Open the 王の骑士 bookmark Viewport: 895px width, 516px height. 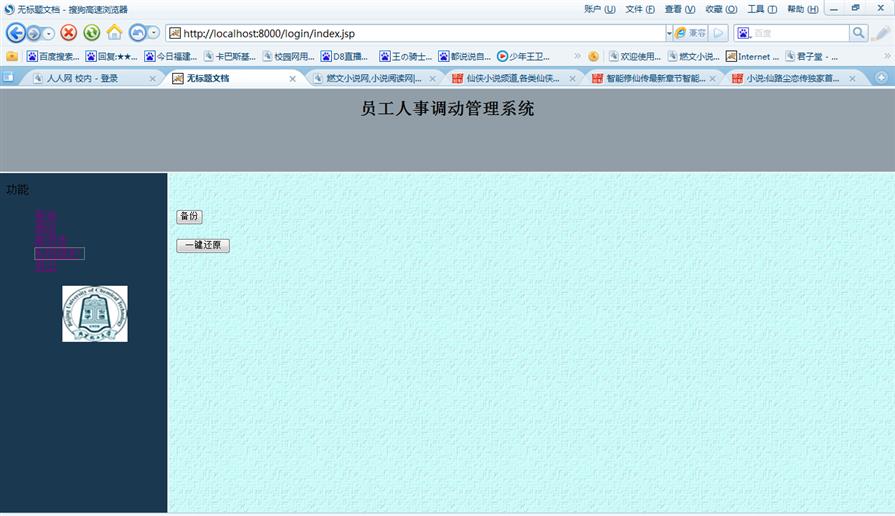coord(406,56)
